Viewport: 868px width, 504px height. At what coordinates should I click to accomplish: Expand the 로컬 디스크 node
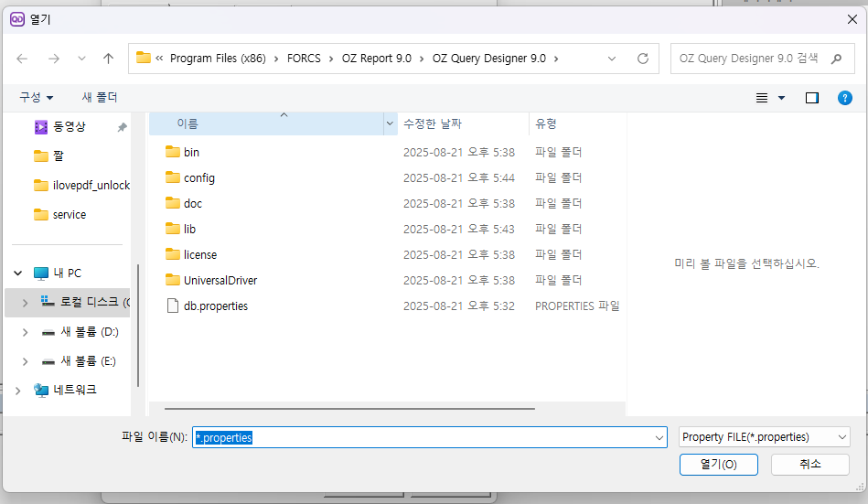[25, 303]
